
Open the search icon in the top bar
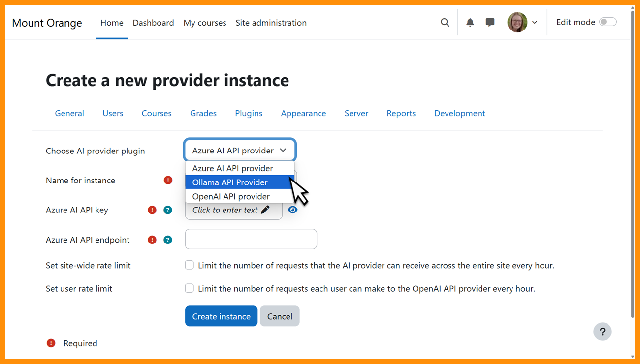tap(445, 22)
